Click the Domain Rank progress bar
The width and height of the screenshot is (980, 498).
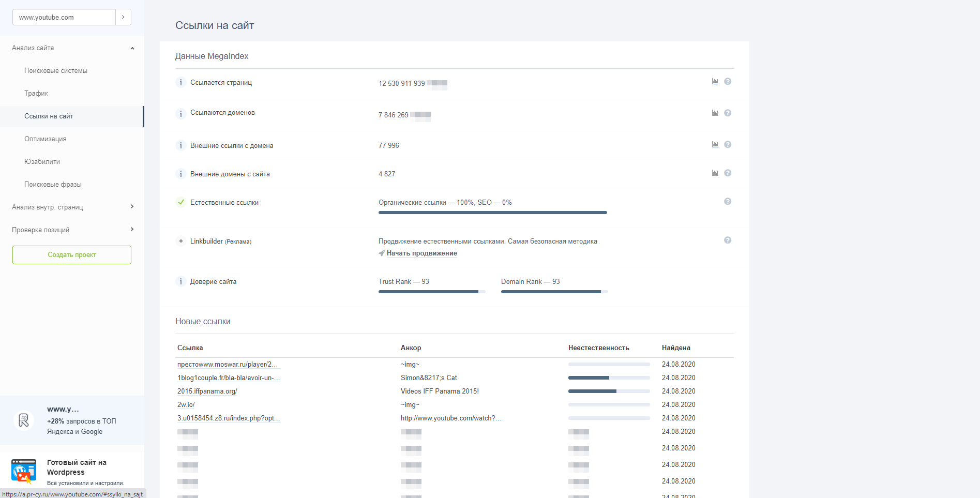click(554, 292)
